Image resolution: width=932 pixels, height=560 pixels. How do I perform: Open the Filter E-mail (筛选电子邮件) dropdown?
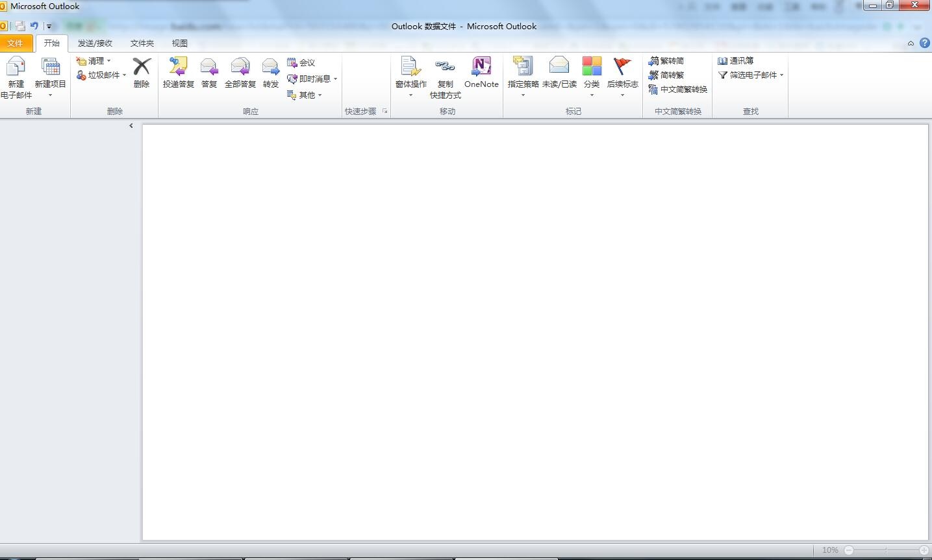pos(751,75)
